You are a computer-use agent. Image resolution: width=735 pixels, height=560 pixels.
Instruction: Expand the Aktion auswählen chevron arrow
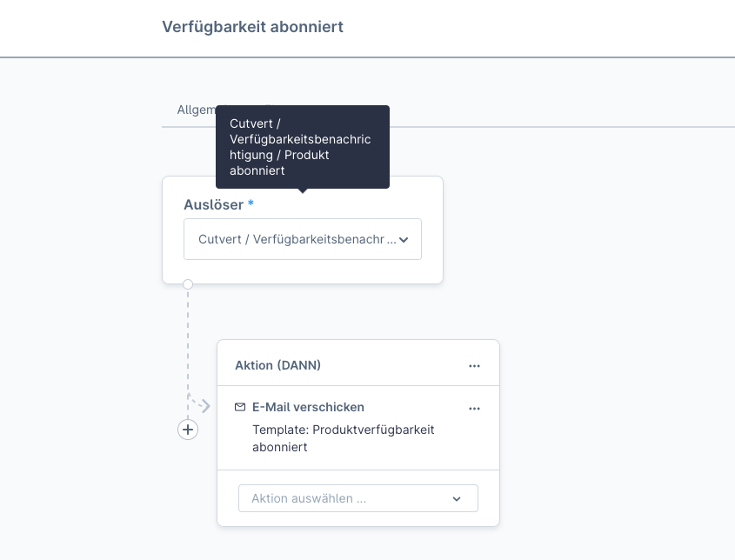coord(457,499)
